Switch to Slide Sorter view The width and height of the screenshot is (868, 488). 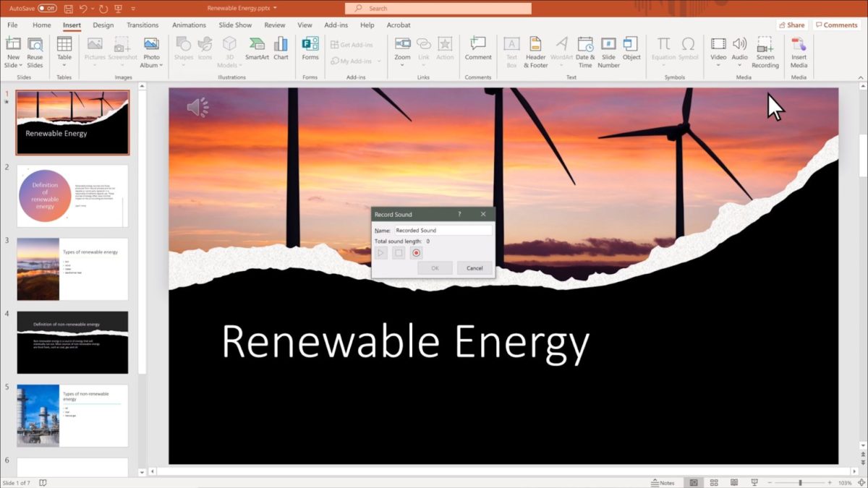tap(714, 482)
